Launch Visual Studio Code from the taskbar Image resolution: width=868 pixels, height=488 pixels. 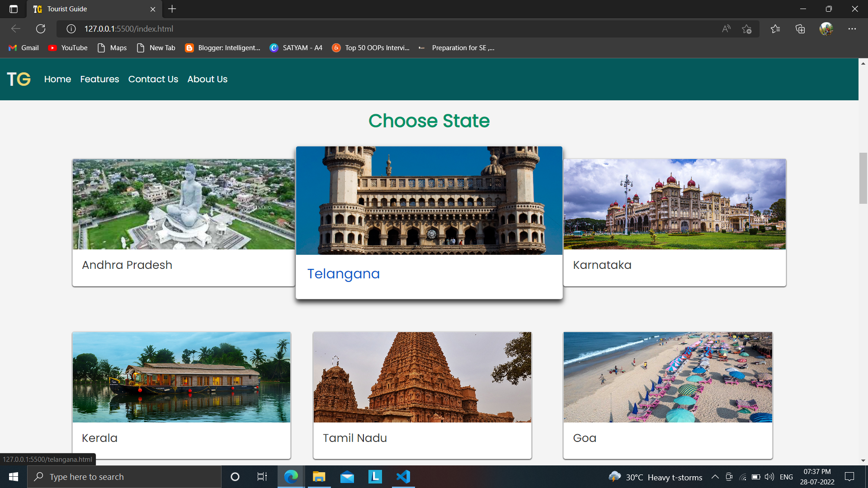pos(403,476)
